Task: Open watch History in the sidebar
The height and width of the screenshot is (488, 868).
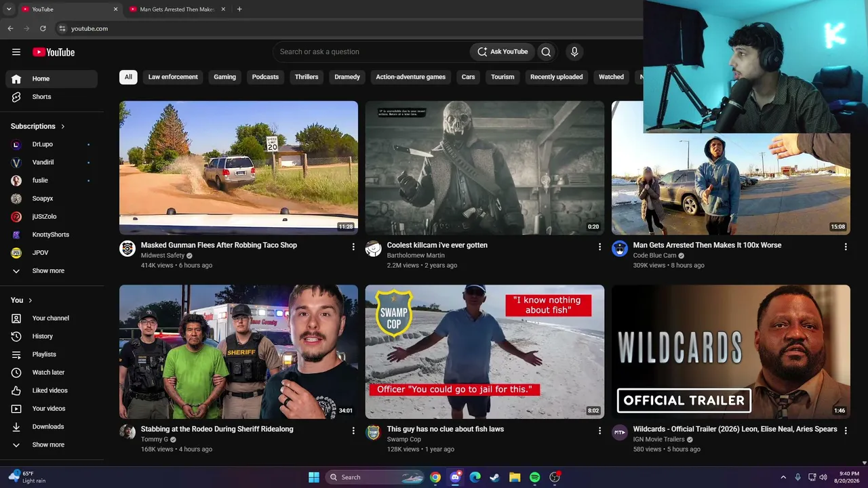Action: pos(52,336)
